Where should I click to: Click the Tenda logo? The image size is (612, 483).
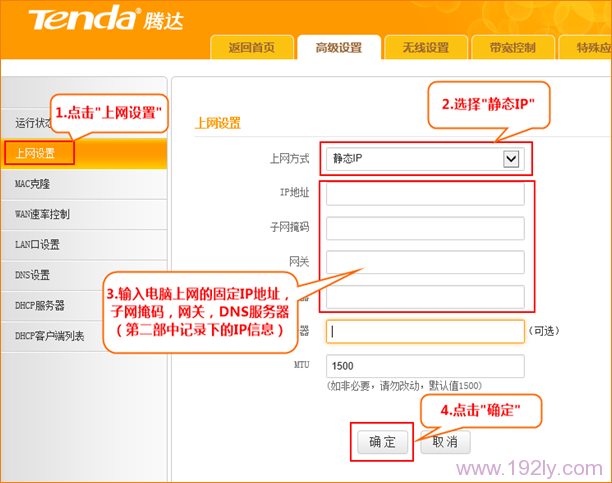105,18
